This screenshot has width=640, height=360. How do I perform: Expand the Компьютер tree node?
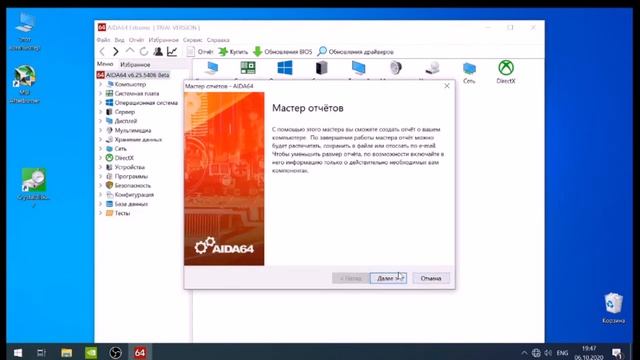(x=101, y=84)
